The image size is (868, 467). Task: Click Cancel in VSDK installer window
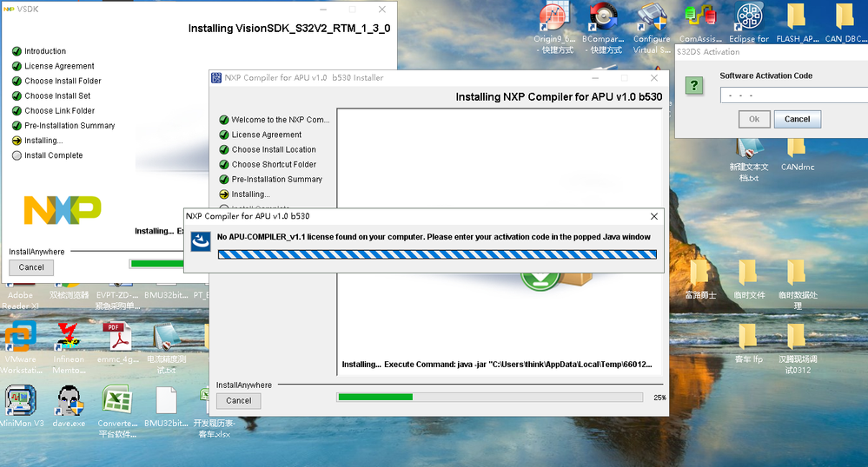[31, 267]
